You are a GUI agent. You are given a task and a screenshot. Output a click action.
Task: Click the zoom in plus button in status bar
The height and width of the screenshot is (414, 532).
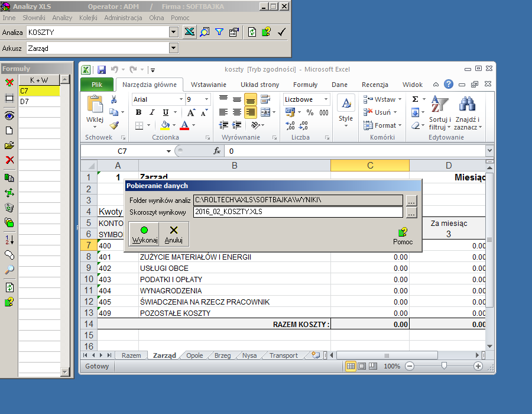coord(478,366)
